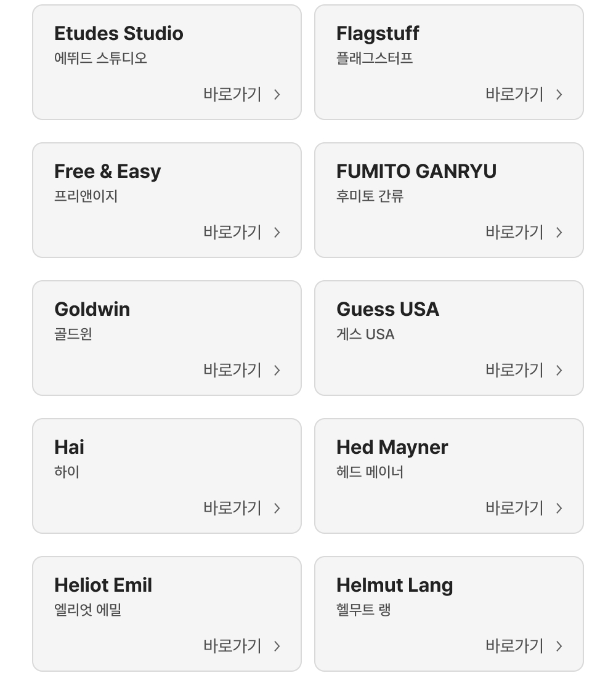Follow 바로가기 on Hed Mayner card
The width and height of the screenshot is (616, 689).
(x=515, y=508)
